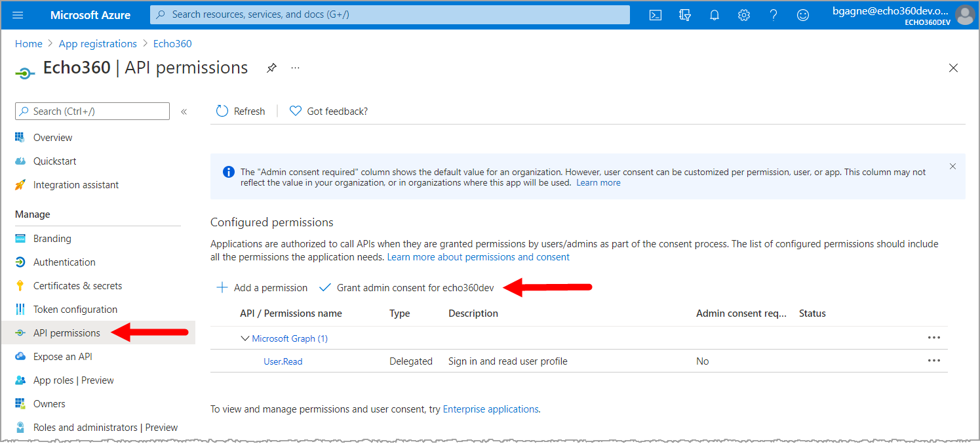980x444 pixels.
Task: Go to App registrations breadcrumb
Action: point(98,44)
